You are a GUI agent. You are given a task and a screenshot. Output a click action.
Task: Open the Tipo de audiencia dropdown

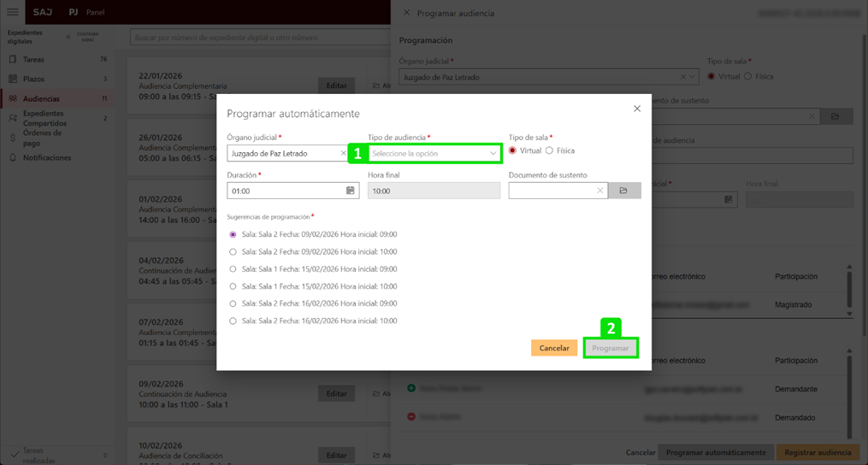[433, 154]
